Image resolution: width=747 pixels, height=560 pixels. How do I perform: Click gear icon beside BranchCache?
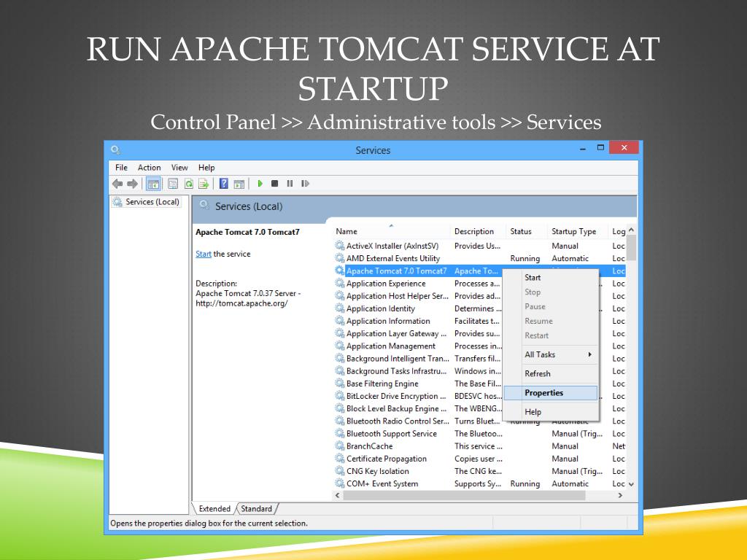340,446
